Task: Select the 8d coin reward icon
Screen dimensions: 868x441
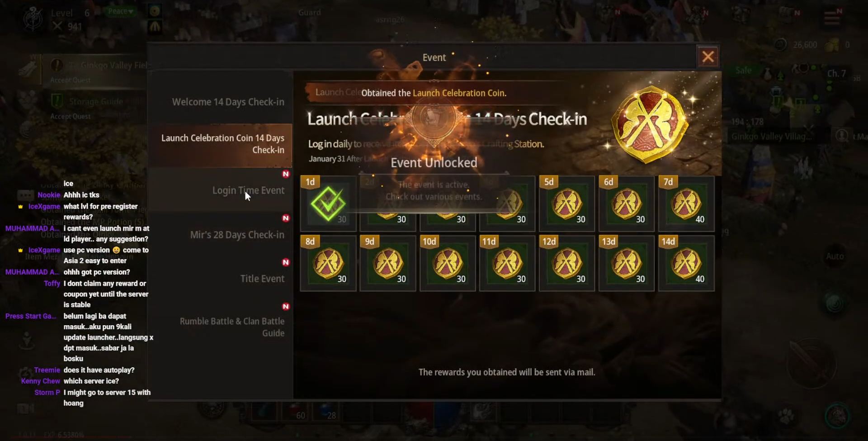Action: tap(328, 263)
